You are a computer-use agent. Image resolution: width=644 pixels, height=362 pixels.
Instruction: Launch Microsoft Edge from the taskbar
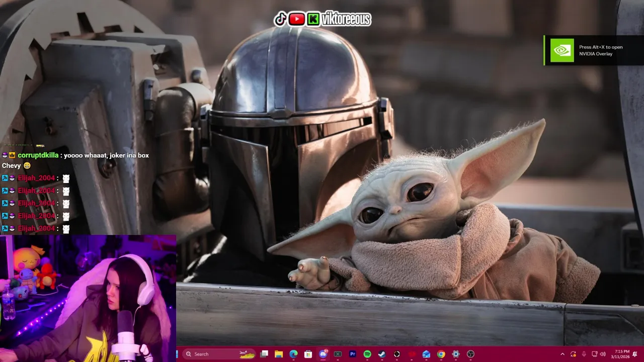[293, 354]
